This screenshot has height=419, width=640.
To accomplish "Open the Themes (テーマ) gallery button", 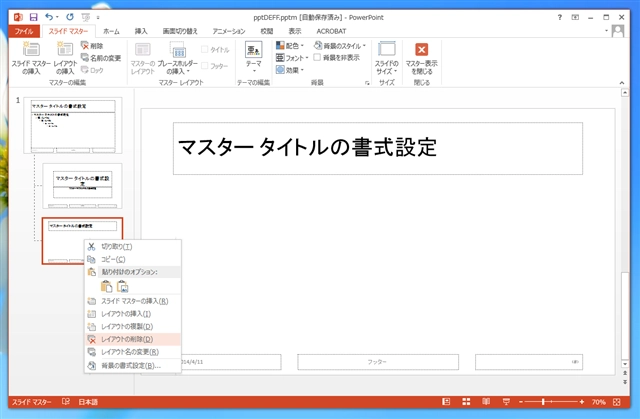I will coord(253,57).
